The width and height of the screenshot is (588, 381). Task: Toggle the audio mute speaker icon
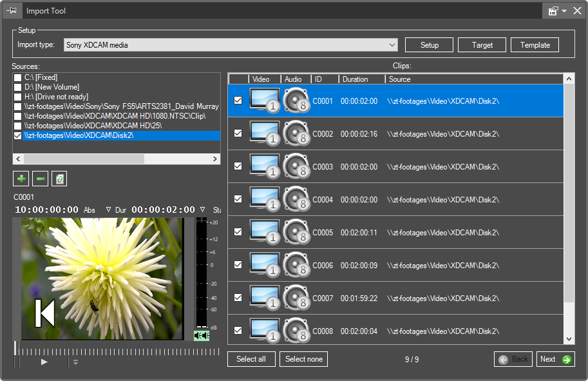click(x=202, y=336)
